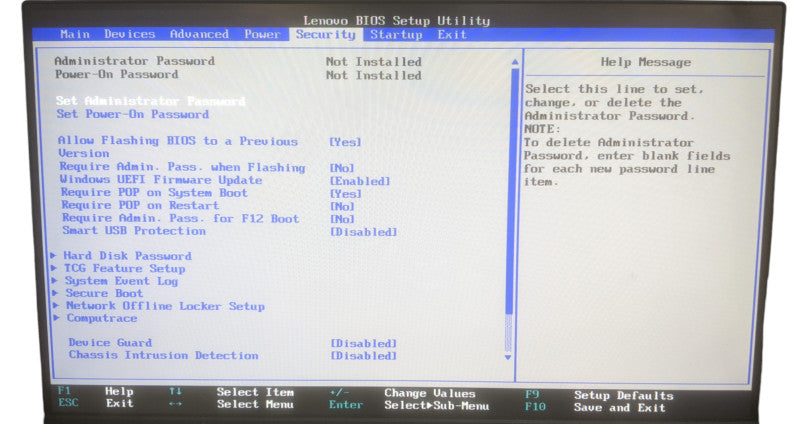Select Allow Flashing BIOS to a Previous label
800x424 pixels.
point(178,141)
